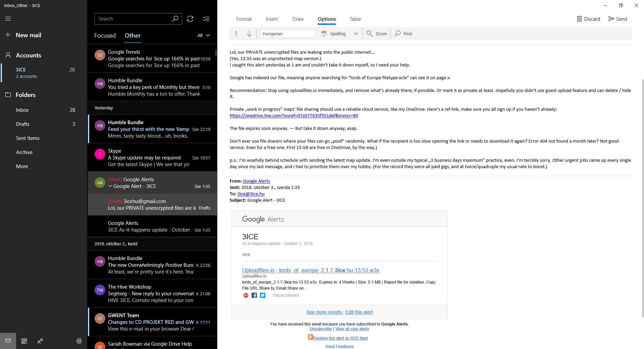644x349 pixels.
Task: Open the All filter dropdown
Action: [x=204, y=35]
